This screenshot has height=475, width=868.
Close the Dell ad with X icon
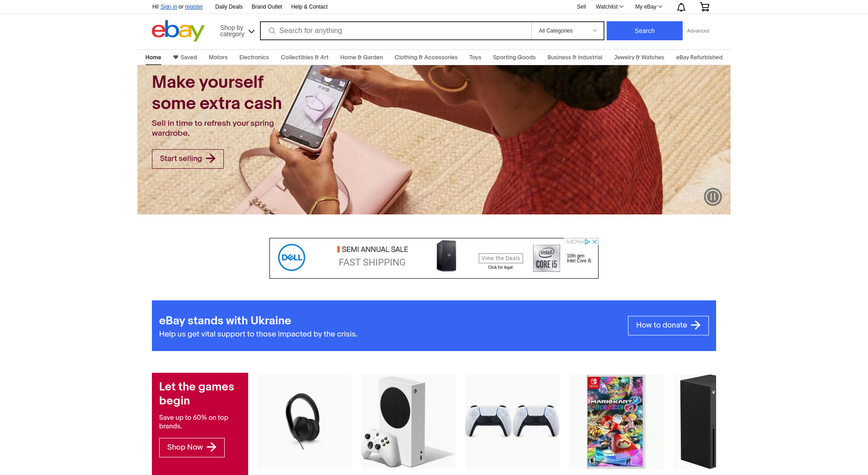point(595,242)
